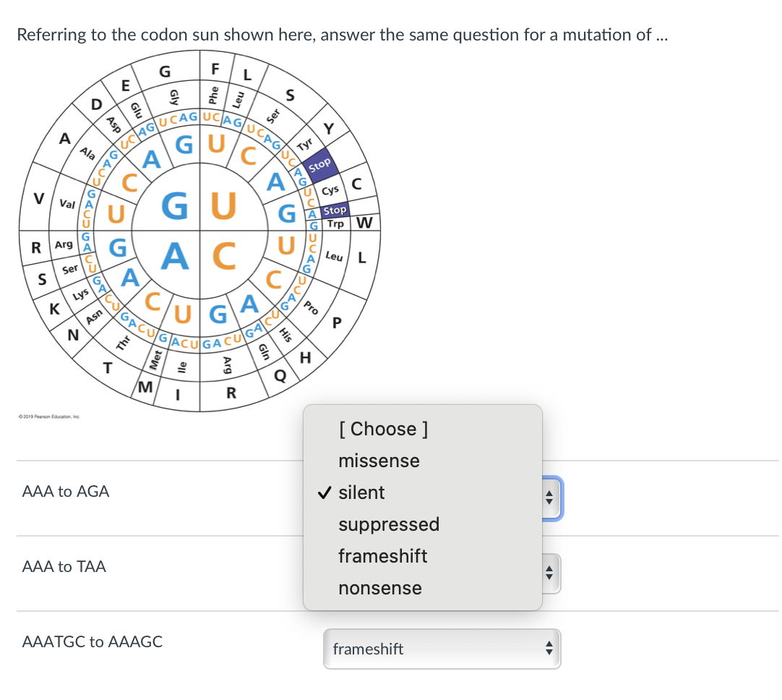
Task: Select nonsense from the open options list
Action: click(380, 588)
